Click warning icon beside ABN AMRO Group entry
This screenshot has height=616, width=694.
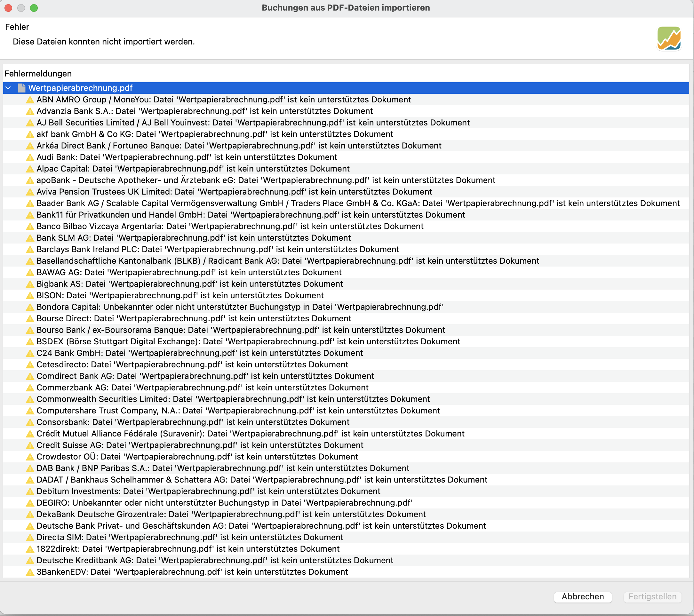pos(30,100)
